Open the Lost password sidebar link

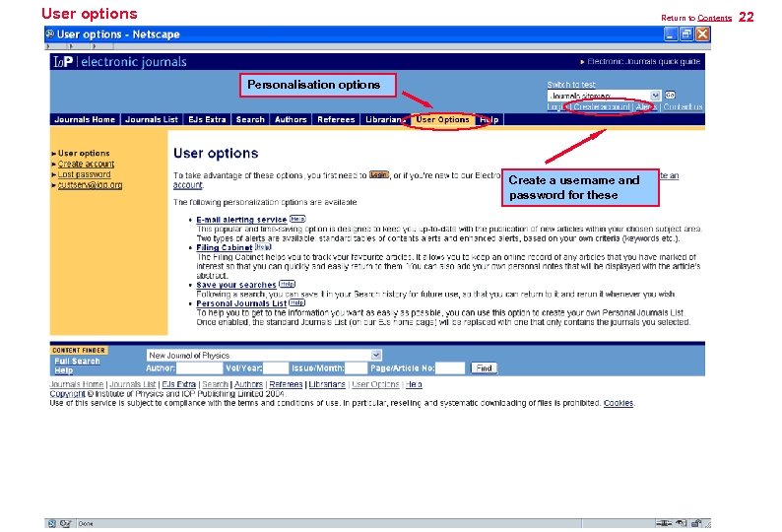[x=84, y=174]
